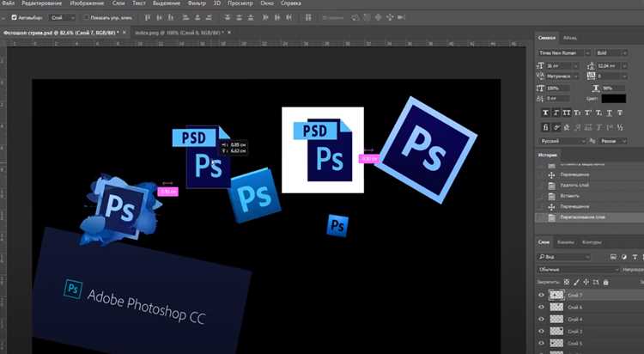Open the Фильтр menu
644x354 pixels.
[197, 3]
